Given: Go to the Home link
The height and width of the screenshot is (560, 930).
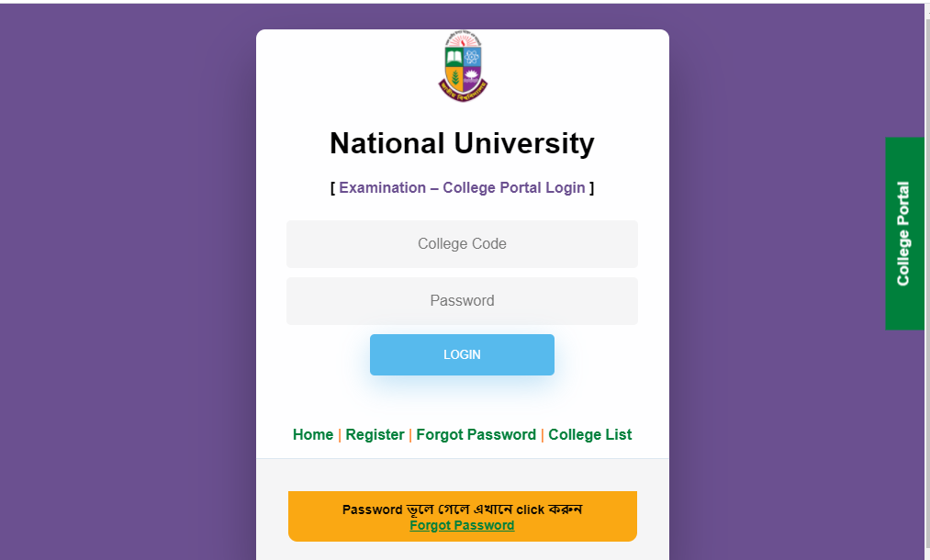Looking at the screenshot, I should (x=313, y=435).
